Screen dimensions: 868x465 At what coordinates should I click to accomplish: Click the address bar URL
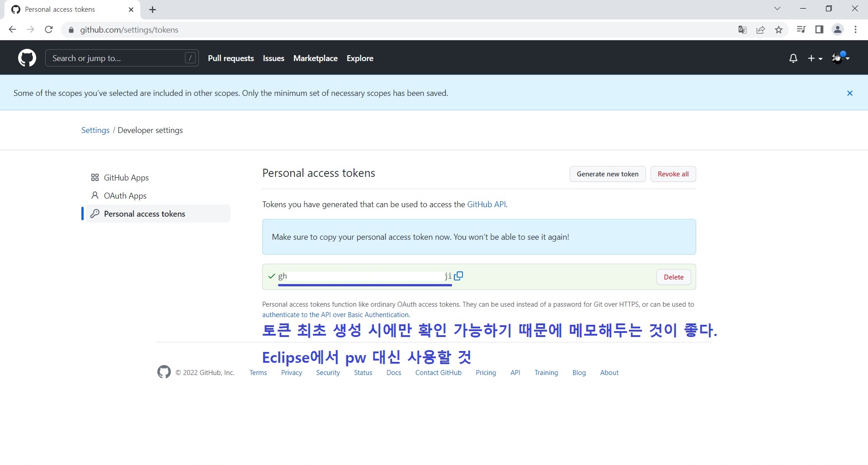129,30
